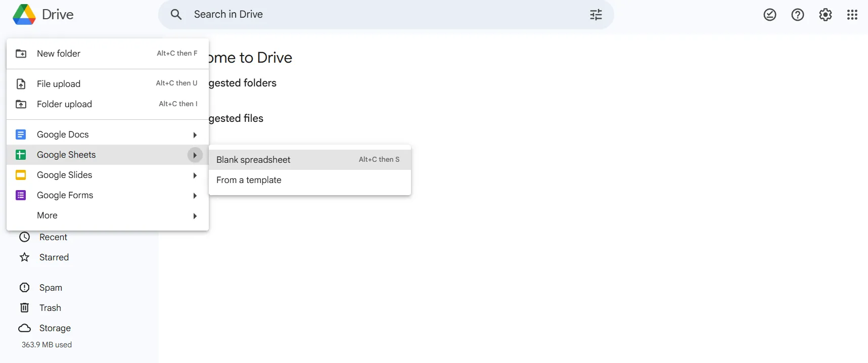Viewport: 868px width, 363px height.
Task: Expand the Google Sheets submenu arrow
Action: (x=195, y=155)
